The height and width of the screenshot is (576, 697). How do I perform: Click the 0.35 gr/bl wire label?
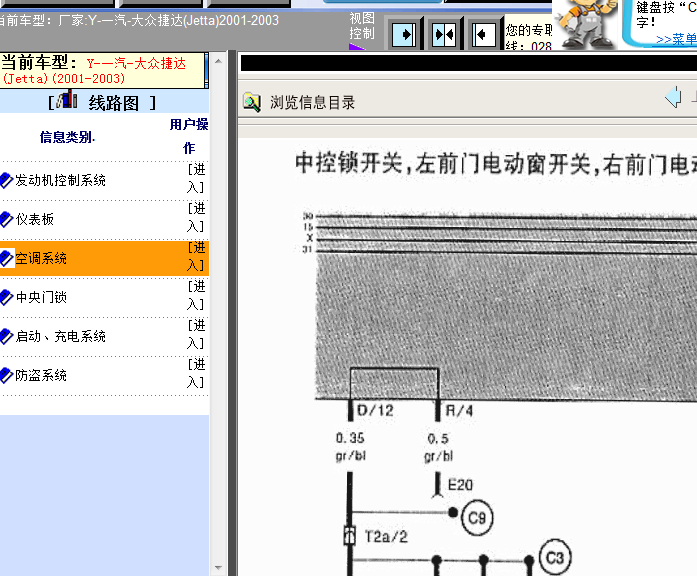350,447
